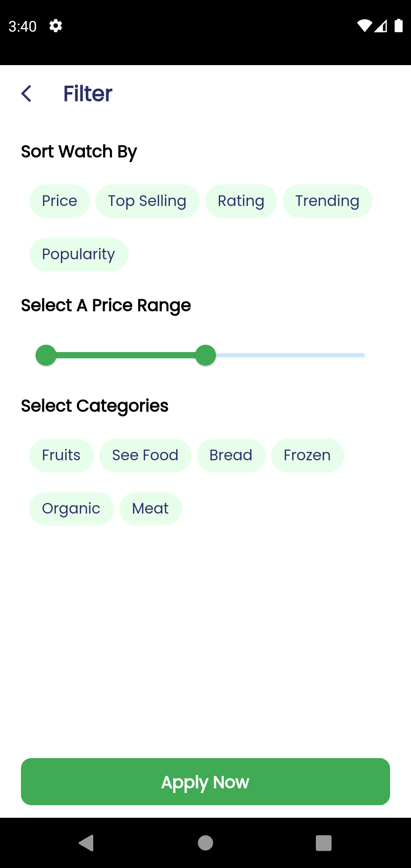Viewport: 411px width, 868px height.
Task: Tap the Android back navigation triangle
Action: [x=86, y=842]
